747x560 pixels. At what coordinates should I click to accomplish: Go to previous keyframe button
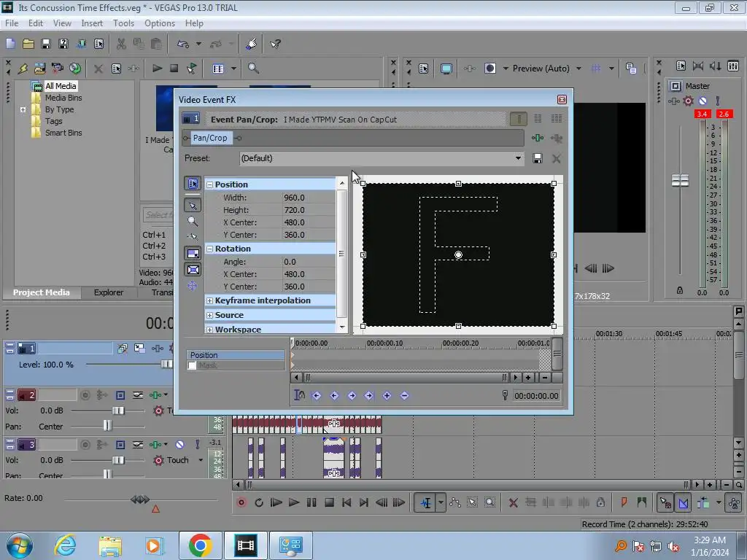click(x=334, y=395)
